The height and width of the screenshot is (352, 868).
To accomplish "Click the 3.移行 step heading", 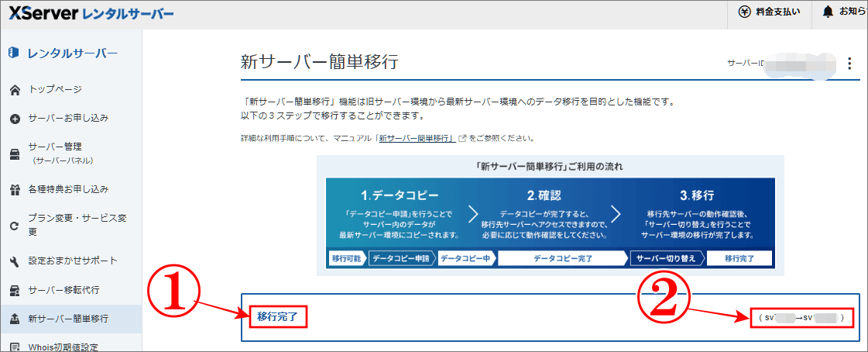I will pos(697,195).
